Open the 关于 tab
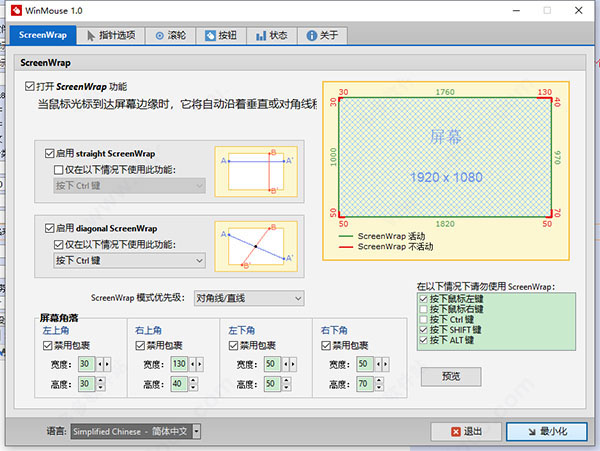600x451 pixels. [322, 36]
